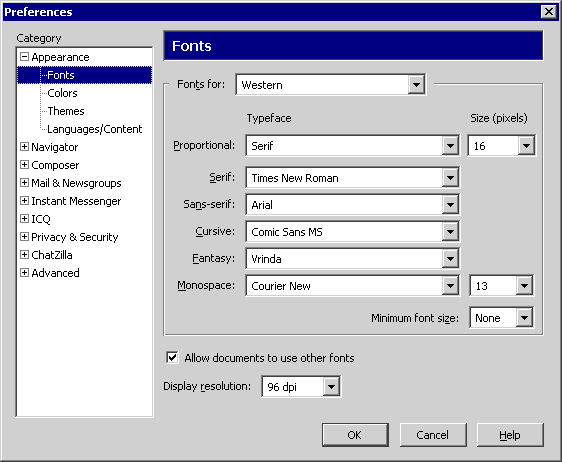Click the OK button
Image resolution: width=562 pixels, height=462 pixels.
point(355,435)
